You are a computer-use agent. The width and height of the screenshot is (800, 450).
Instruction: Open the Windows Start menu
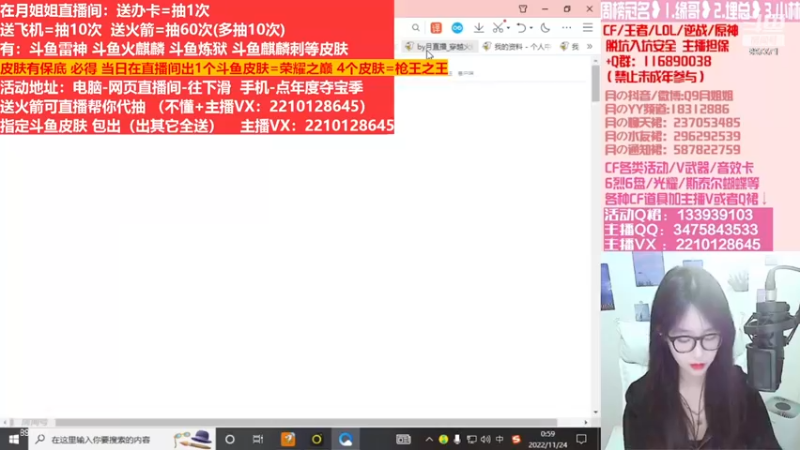pyautogui.click(x=14, y=439)
